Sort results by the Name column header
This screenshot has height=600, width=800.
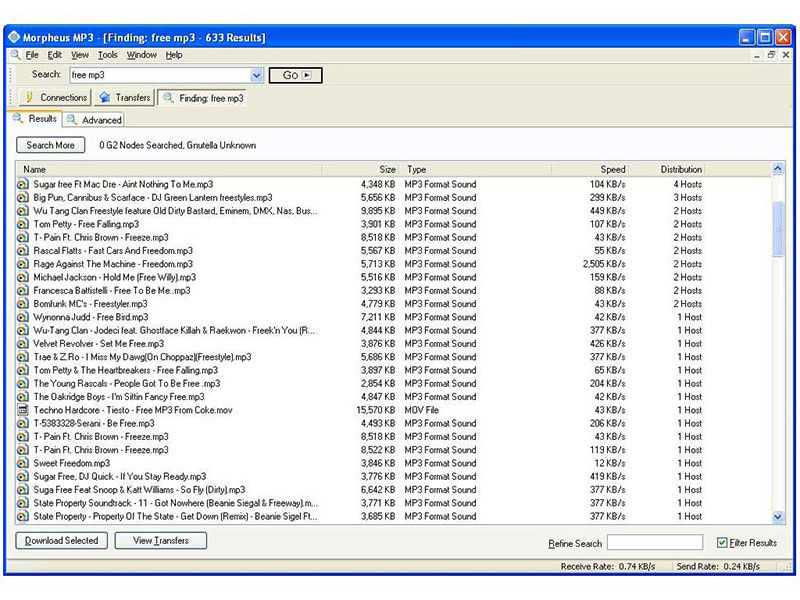(x=169, y=169)
